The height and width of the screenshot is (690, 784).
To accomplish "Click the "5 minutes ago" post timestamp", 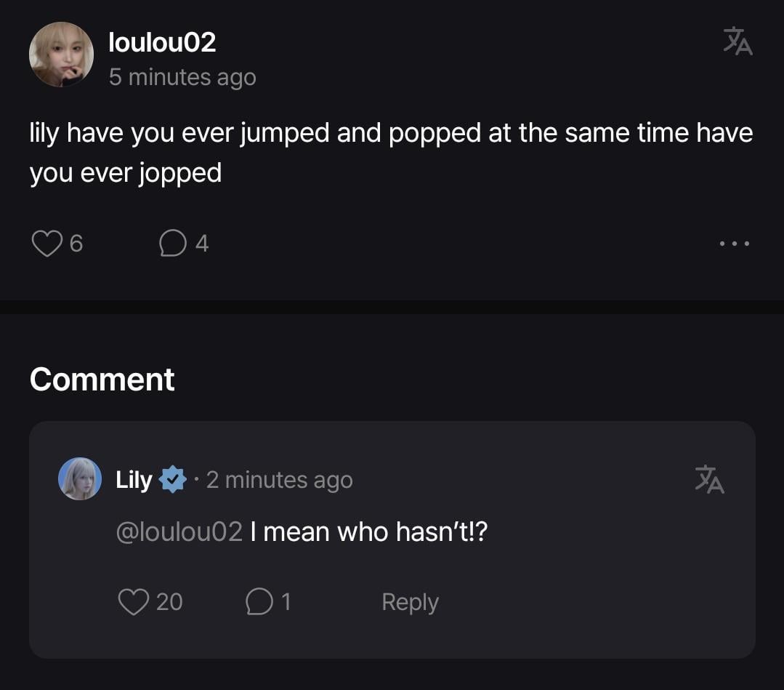I will [x=182, y=77].
